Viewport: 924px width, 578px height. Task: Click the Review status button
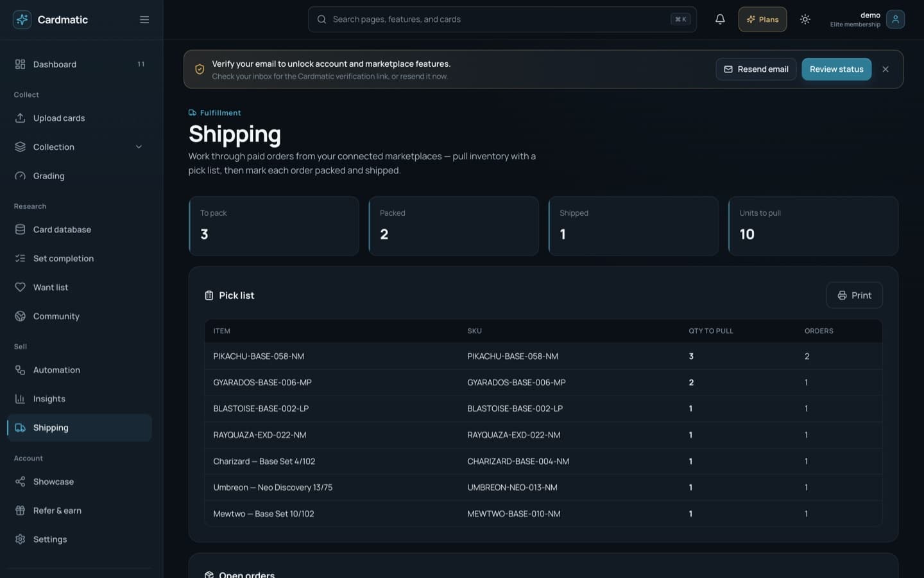836,69
